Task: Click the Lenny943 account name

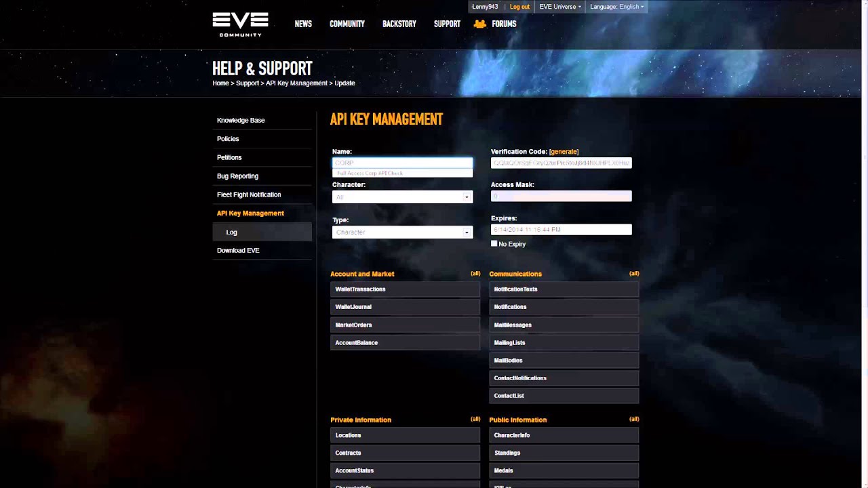Action: tap(485, 7)
